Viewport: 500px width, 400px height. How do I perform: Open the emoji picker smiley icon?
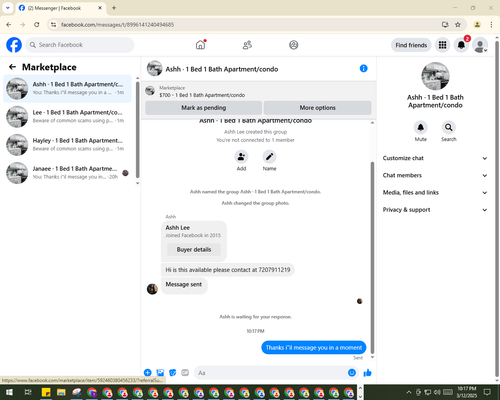tap(352, 373)
